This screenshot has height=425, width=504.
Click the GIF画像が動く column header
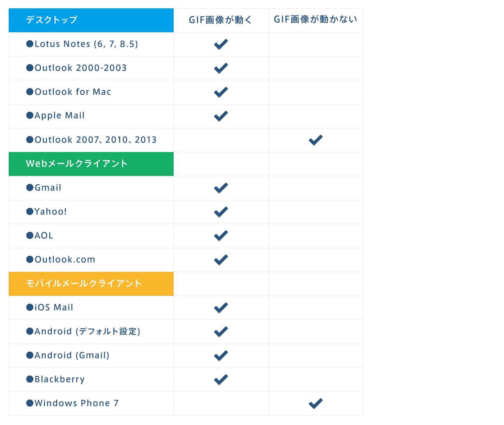[221, 20]
